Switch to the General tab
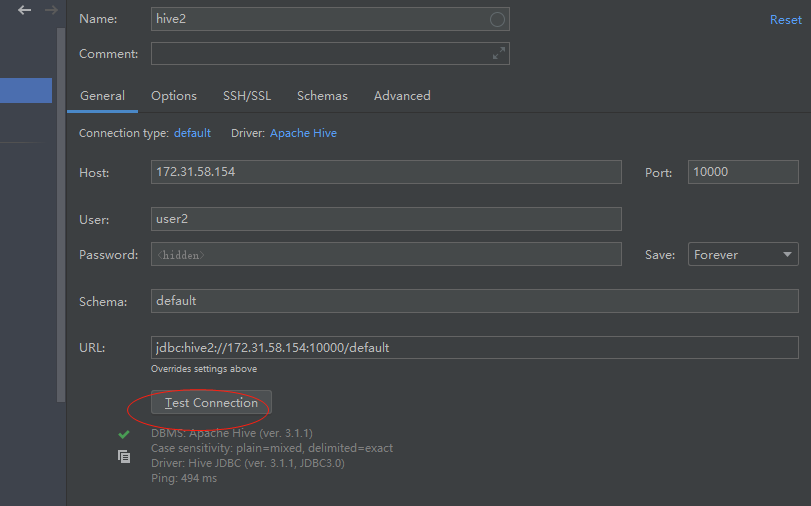Screen dimensions: 811x506 [102, 96]
